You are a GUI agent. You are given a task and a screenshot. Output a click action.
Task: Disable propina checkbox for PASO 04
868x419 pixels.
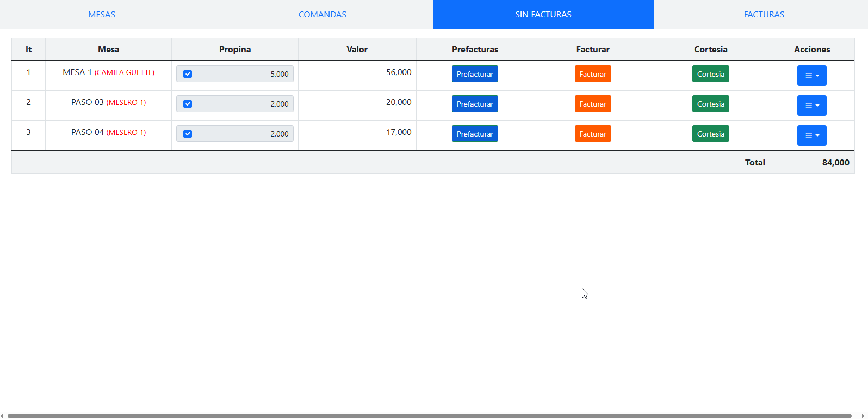[x=188, y=134]
